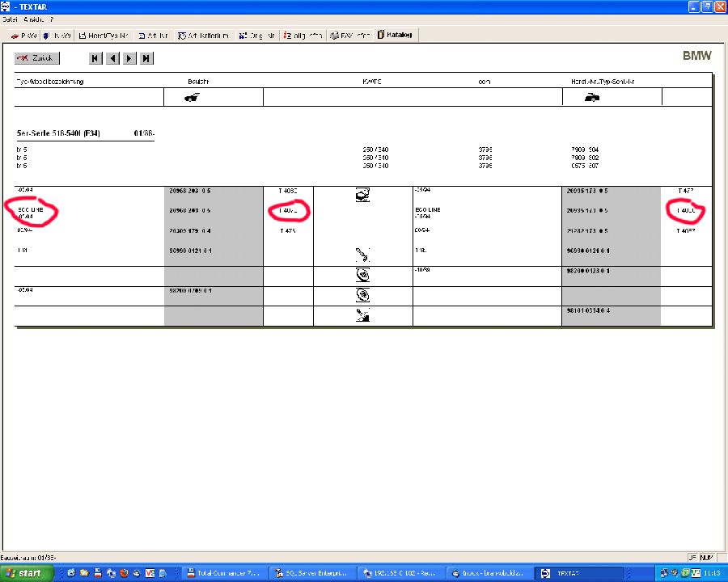Open the Art. Kriterium tab
The height and width of the screenshot is (582, 728).
(x=203, y=36)
